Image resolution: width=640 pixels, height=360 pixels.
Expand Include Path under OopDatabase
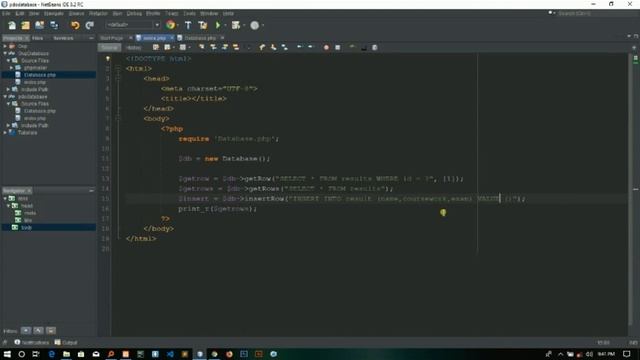point(8,89)
